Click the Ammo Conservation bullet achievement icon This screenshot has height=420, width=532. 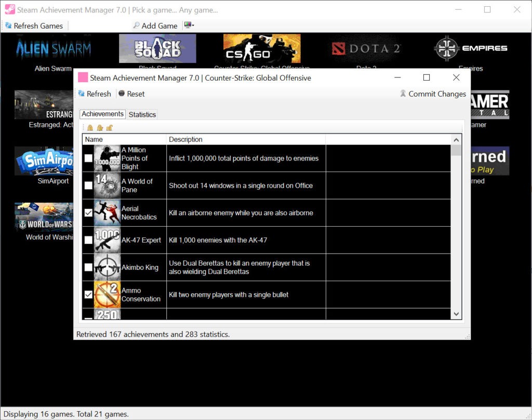click(107, 295)
